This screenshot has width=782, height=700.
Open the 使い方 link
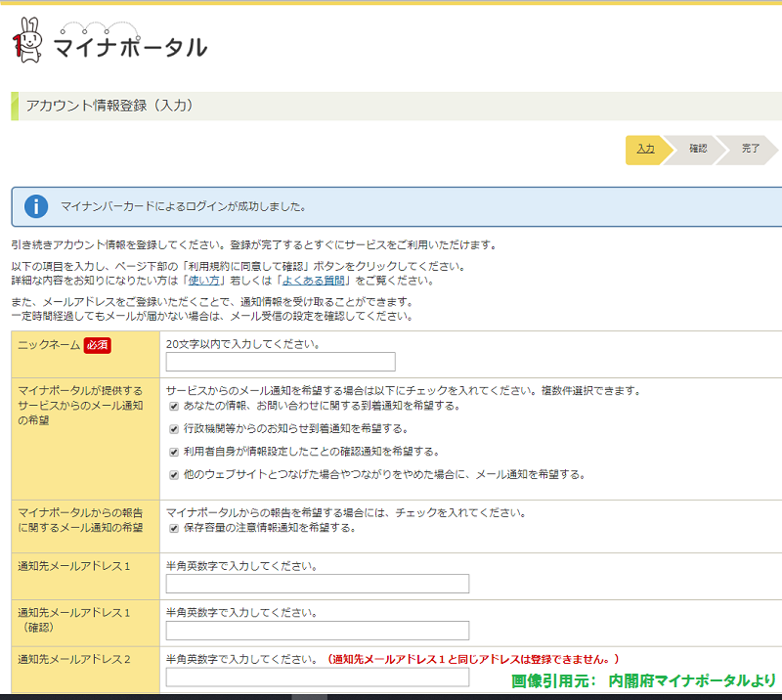click(204, 281)
